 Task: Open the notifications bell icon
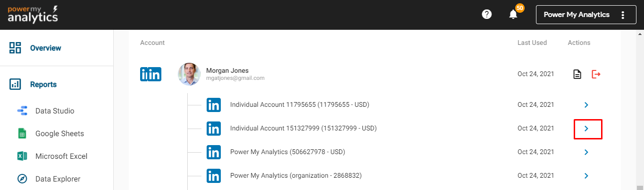point(513,15)
